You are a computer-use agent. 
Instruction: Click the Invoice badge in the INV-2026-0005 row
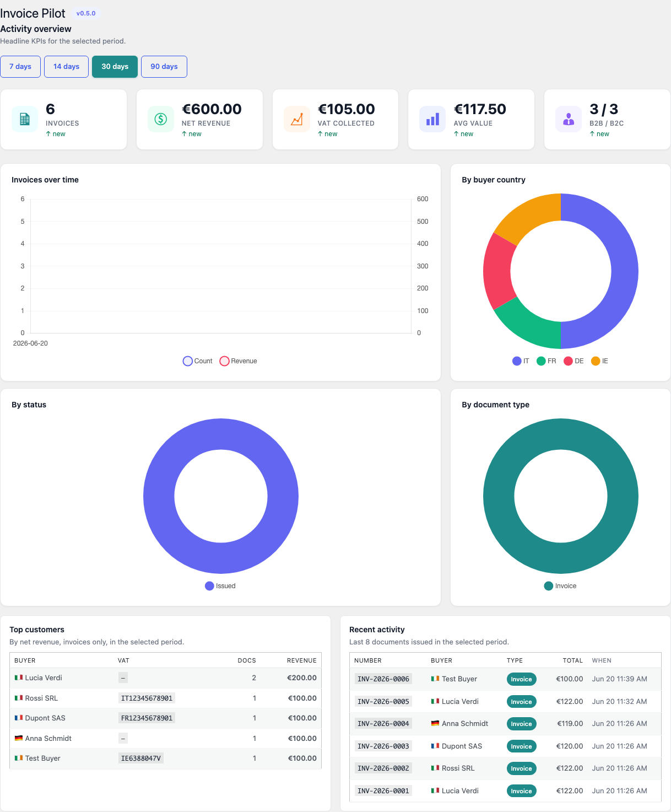click(521, 702)
